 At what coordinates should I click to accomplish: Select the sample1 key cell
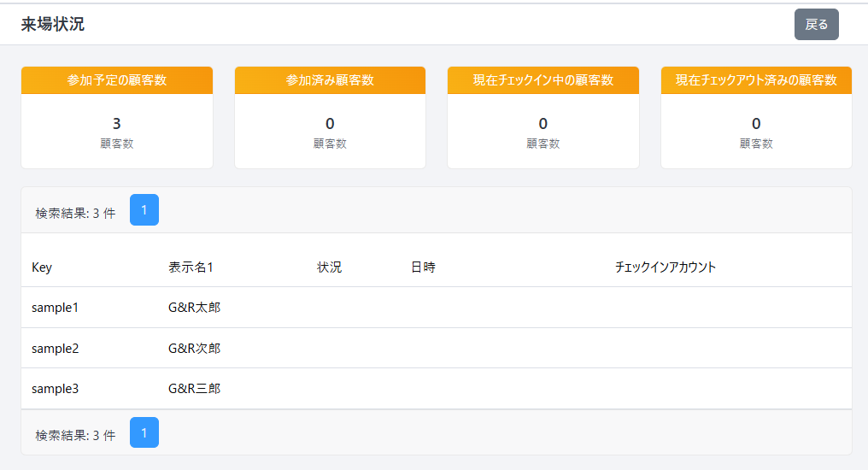coord(55,308)
